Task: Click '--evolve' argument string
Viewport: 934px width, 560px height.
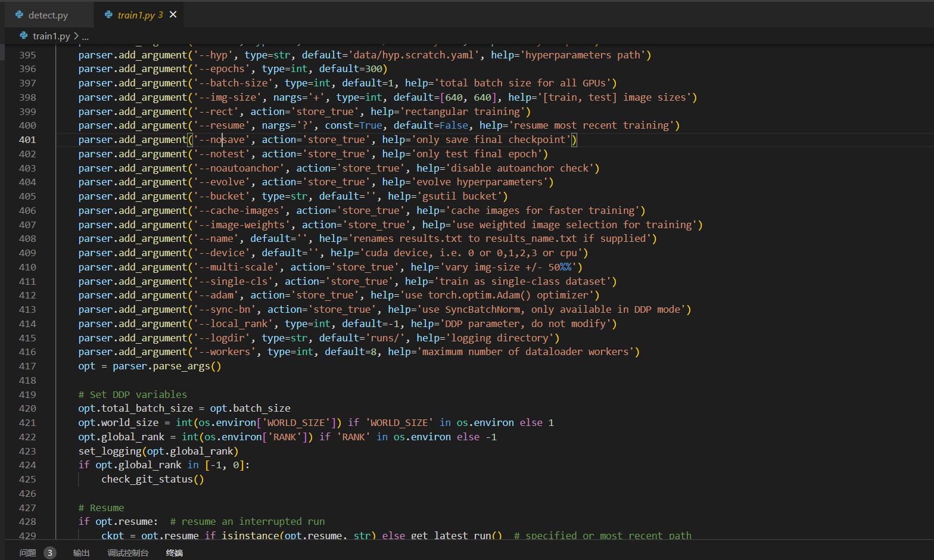Action: coord(222,182)
